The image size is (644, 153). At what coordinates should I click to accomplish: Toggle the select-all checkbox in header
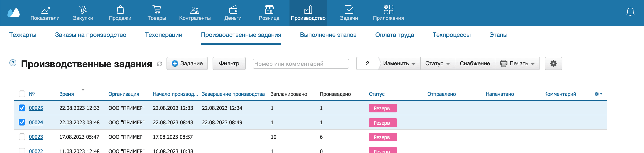coord(22,94)
